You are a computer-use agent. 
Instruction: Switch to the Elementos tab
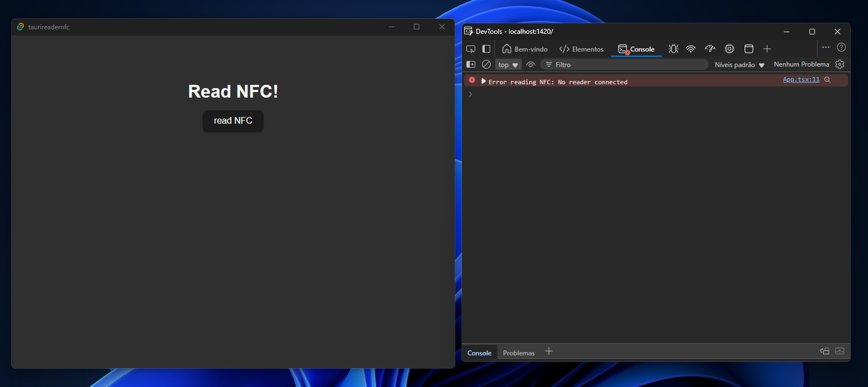coord(582,49)
